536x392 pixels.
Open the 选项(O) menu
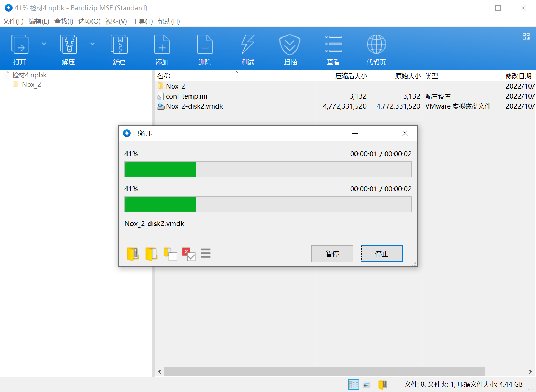pos(89,21)
